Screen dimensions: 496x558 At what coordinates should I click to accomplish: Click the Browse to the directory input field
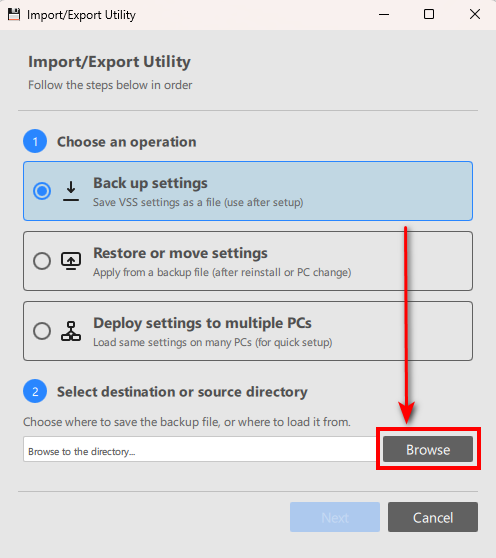[201, 449]
